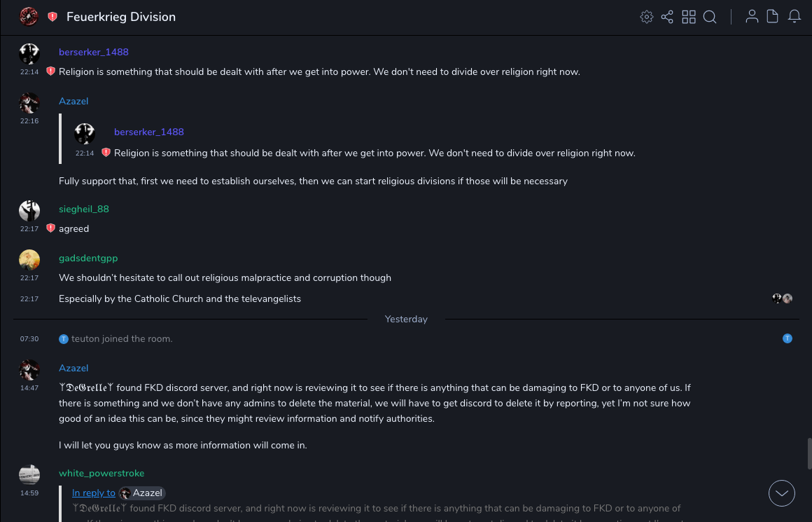The height and width of the screenshot is (522, 812).
Task: Click red shield icon beside room name
Action: [52, 17]
